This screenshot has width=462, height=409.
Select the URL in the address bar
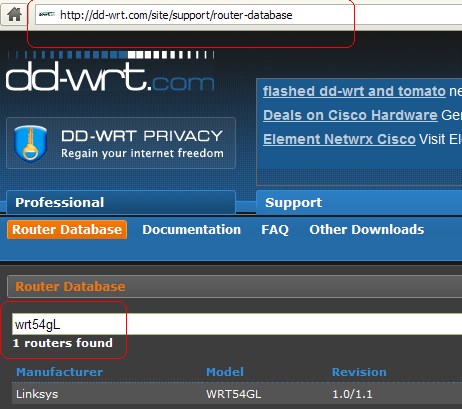pos(176,15)
